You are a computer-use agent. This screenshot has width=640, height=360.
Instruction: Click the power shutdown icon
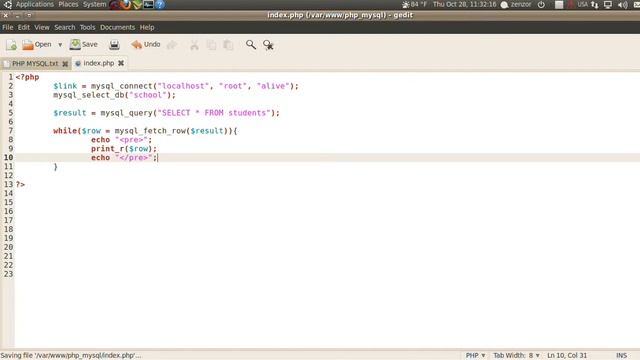(x=541, y=4)
